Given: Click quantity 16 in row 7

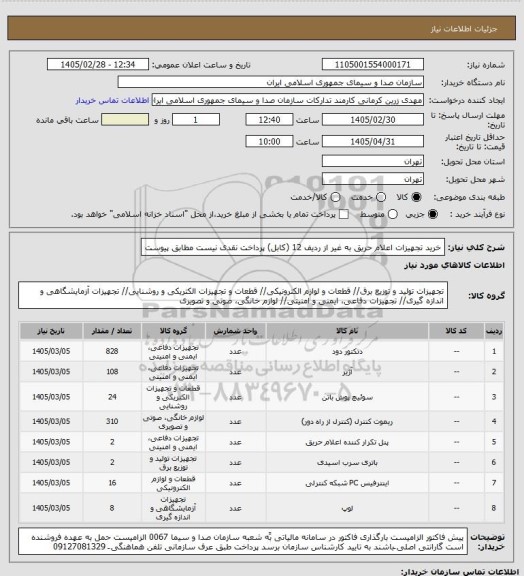Looking at the screenshot, I should pyautogui.click(x=112, y=483).
